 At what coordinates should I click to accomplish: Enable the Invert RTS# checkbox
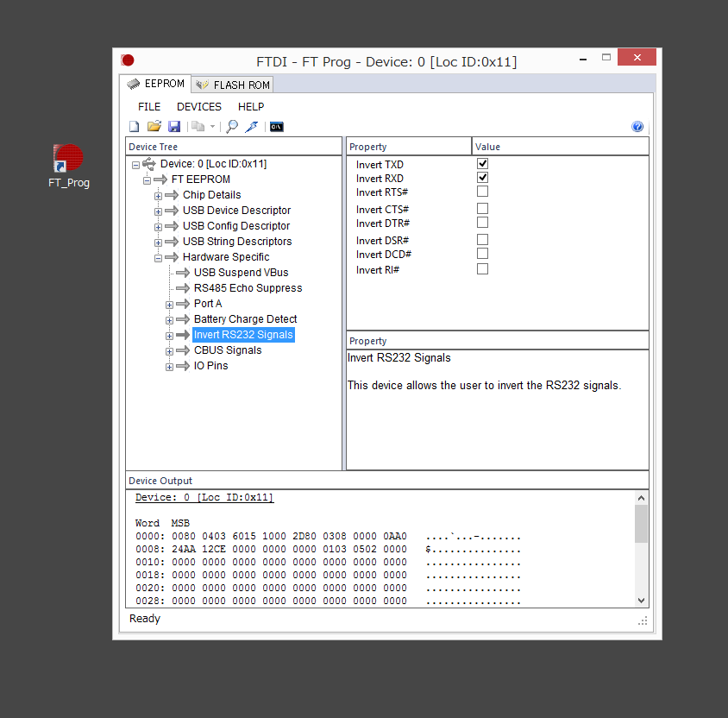482,192
